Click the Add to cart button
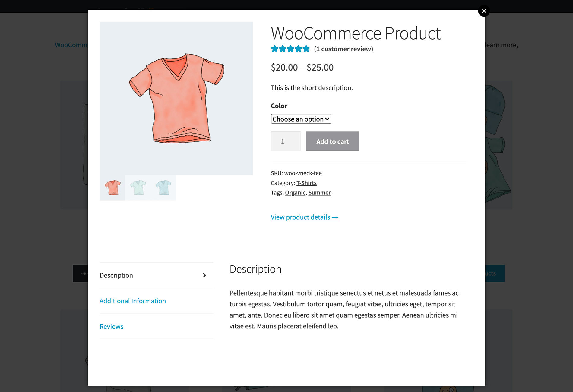 332,141
